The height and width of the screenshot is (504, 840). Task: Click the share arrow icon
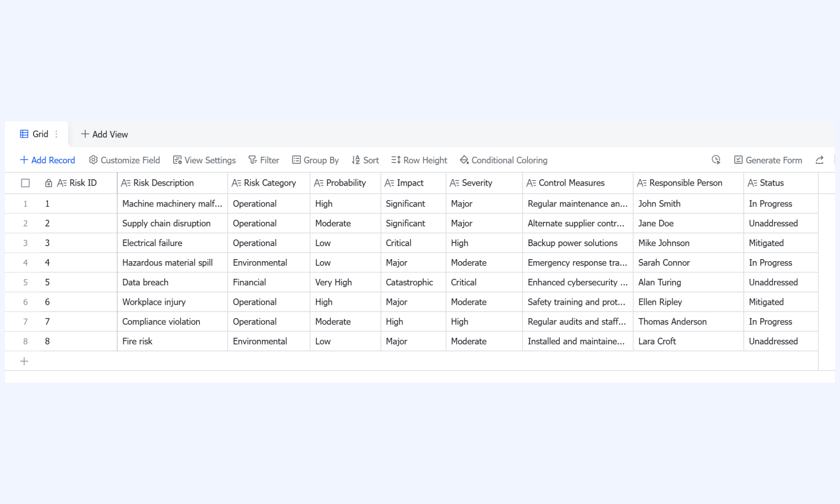click(x=819, y=160)
